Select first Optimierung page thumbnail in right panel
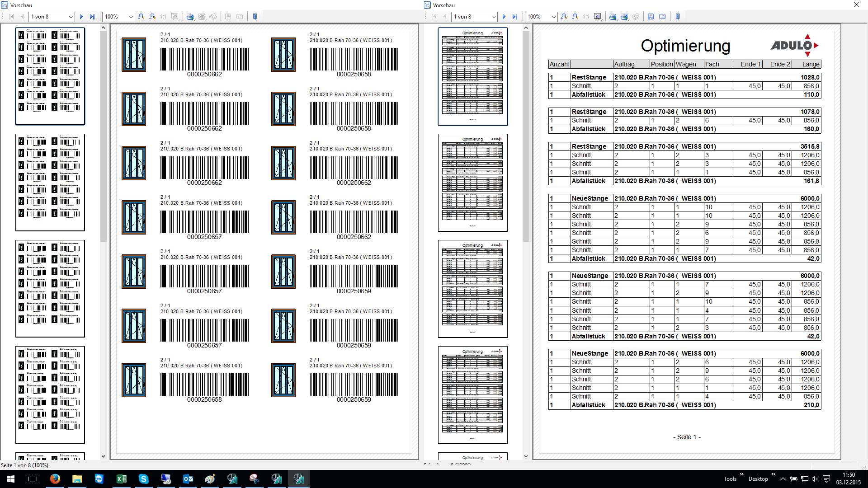The image size is (868, 488). (473, 76)
